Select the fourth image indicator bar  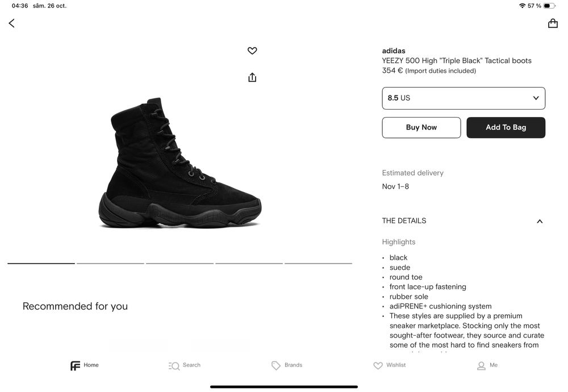click(249, 264)
